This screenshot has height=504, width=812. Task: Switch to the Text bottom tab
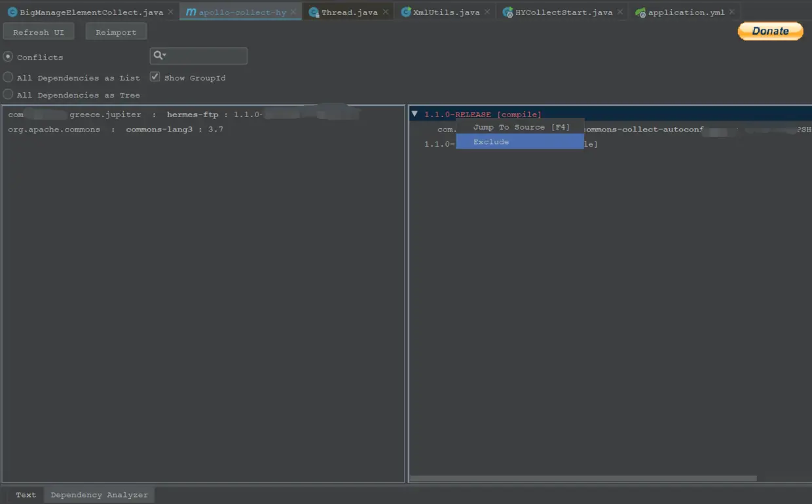pos(26,495)
